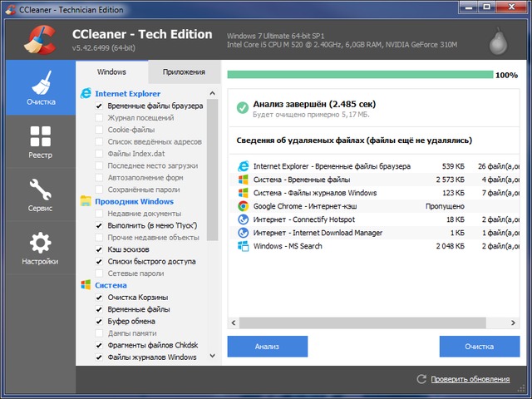Viewport: 532px width, 399px height.
Task: Click the Google Chrome icon in results
Action: click(x=243, y=205)
